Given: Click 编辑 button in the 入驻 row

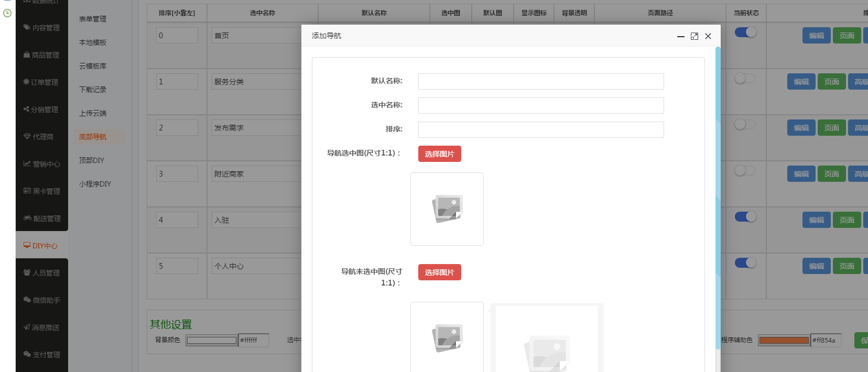Looking at the screenshot, I should point(816,220).
